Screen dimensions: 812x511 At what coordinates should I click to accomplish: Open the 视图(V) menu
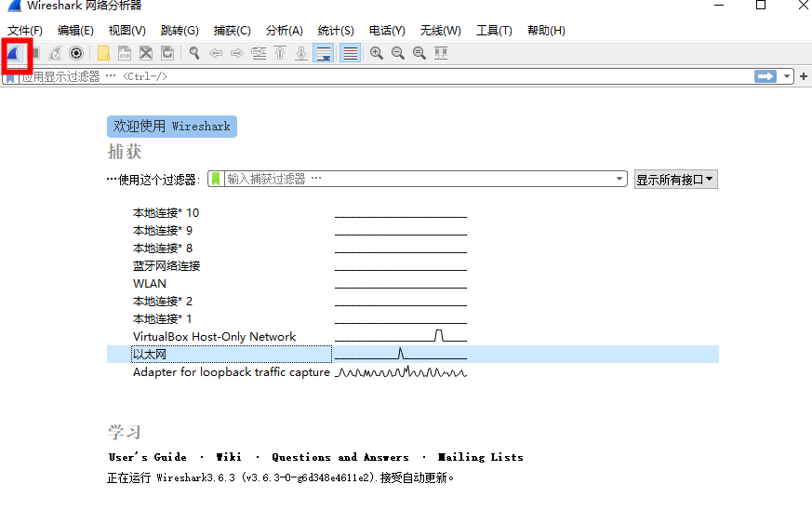tap(127, 31)
